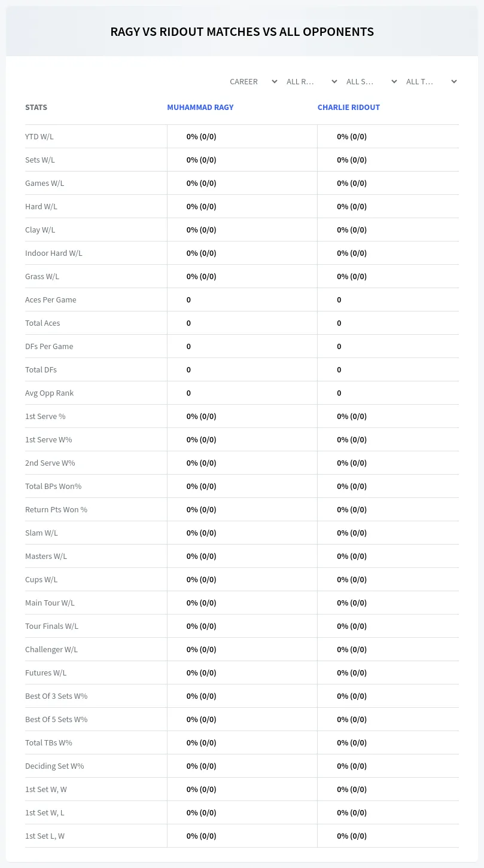Click the Futures W/L row label
Image resolution: width=484 pixels, height=868 pixels.
46,673
